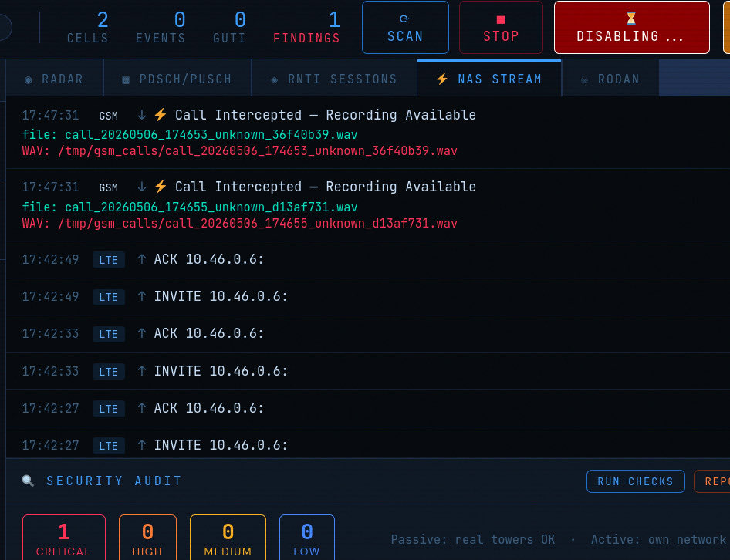Click up arrow on 17:42:33 INVITE row
This screenshot has height=560, width=730.
pyautogui.click(x=142, y=370)
